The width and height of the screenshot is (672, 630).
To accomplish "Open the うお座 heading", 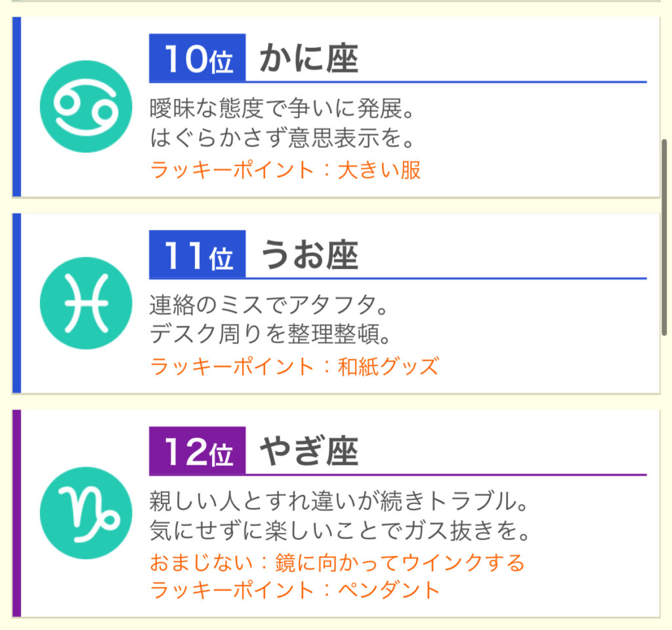I will click(309, 255).
